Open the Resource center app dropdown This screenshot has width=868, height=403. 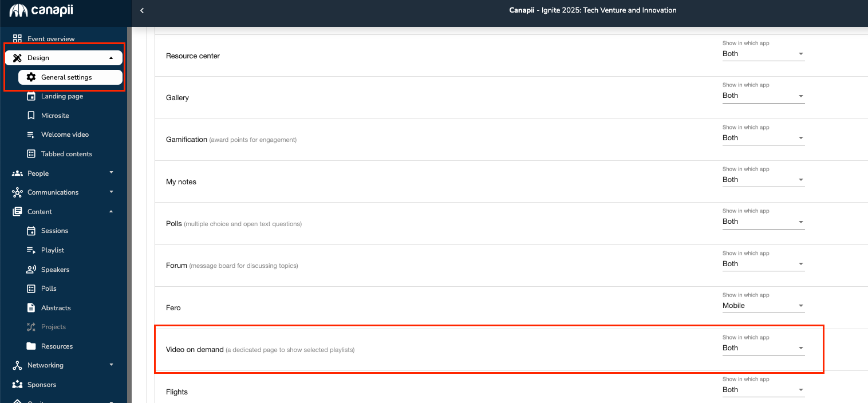click(x=763, y=54)
